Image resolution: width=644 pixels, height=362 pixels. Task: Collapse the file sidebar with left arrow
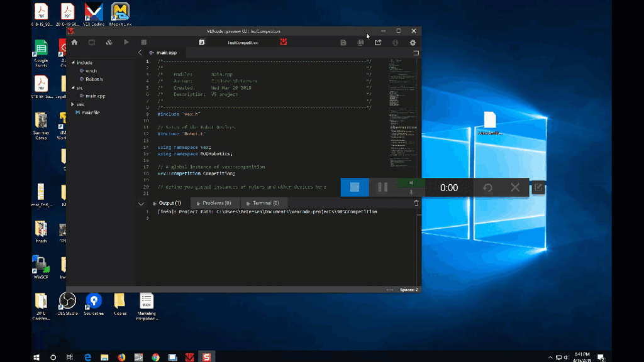point(140,53)
